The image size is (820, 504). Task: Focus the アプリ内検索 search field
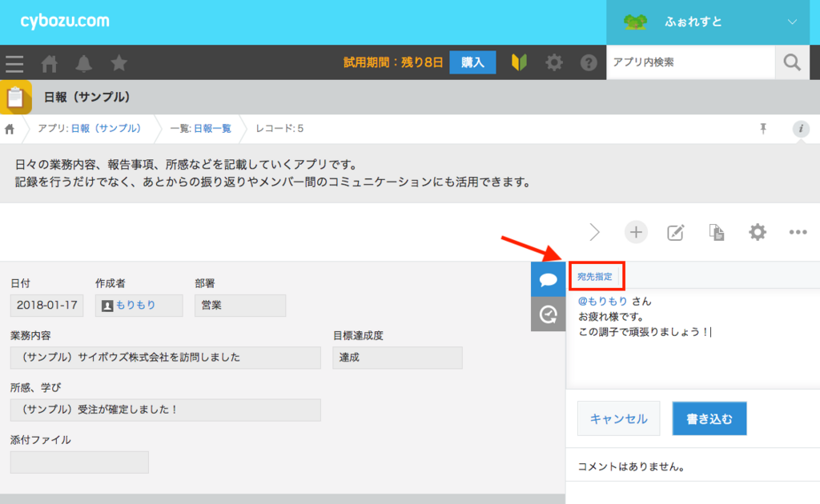coord(690,62)
